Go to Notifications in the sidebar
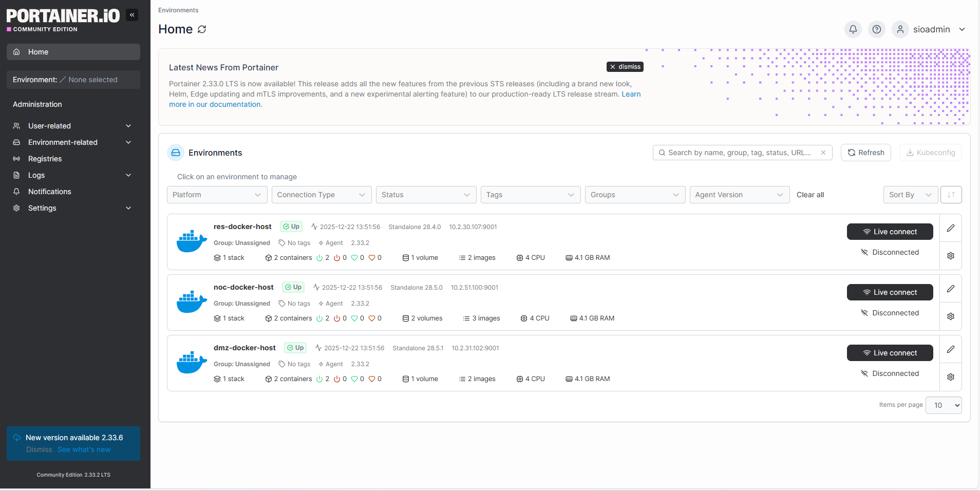The width and height of the screenshot is (980, 491). pyautogui.click(x=49, y=192)
